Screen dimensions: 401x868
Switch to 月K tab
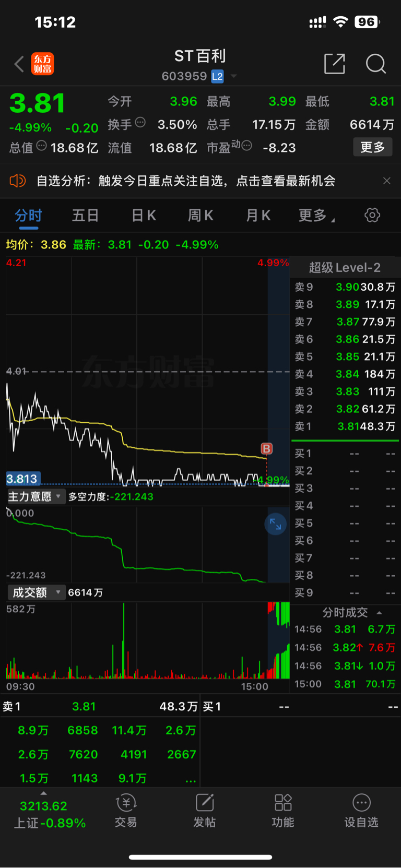coord(258,216)
